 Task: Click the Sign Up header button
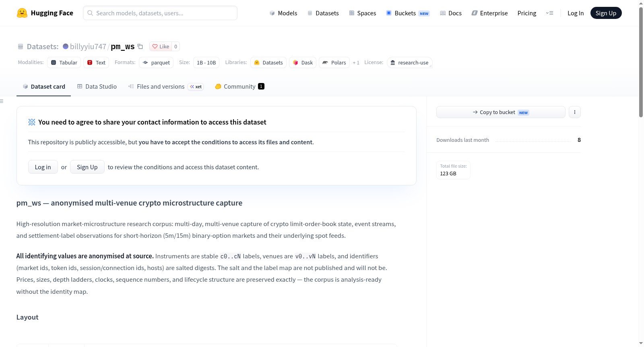click(606, 13)
